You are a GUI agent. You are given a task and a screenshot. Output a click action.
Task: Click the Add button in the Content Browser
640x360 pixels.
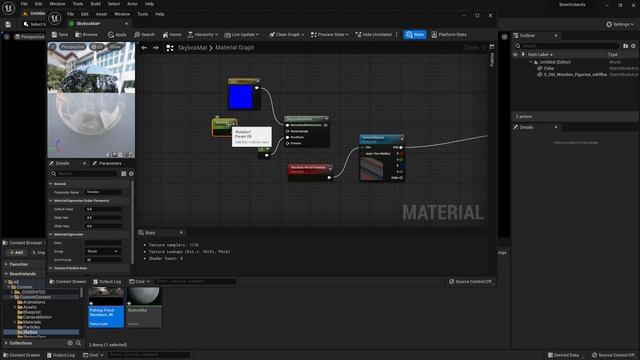coord(16,253)
